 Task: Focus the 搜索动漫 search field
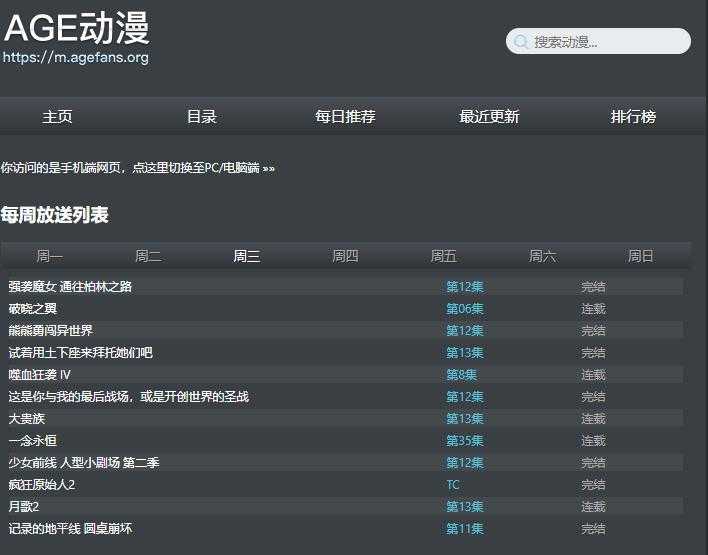598,42
